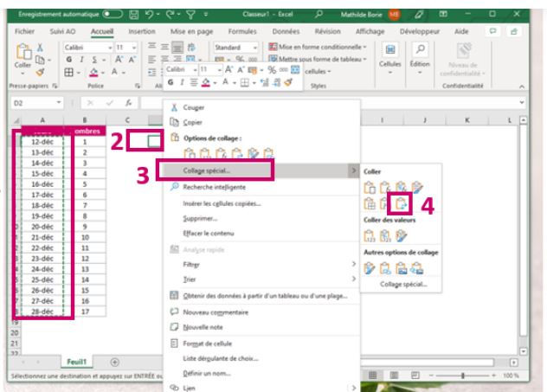
Task: Choose Couper from the context menu
Action: pyautogui.click(x=261, y=107)
